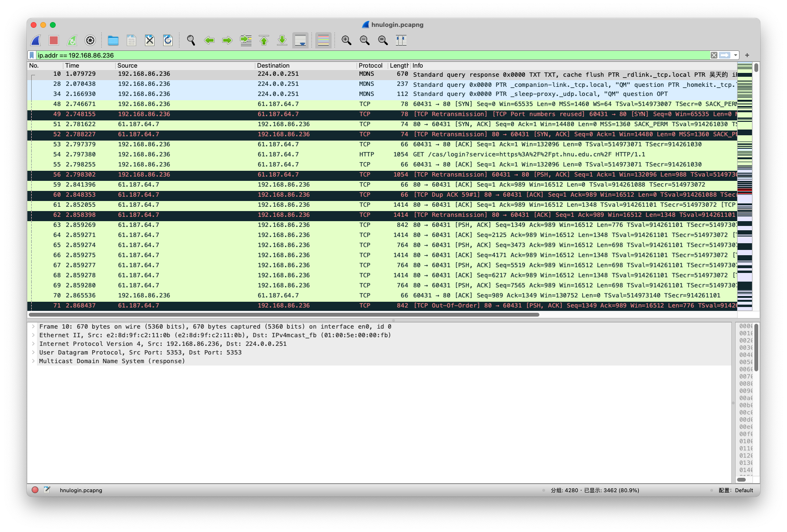Open capture file properties pencil icon
The width and height of the screenshot is (787, 532).
coord(47,490)
